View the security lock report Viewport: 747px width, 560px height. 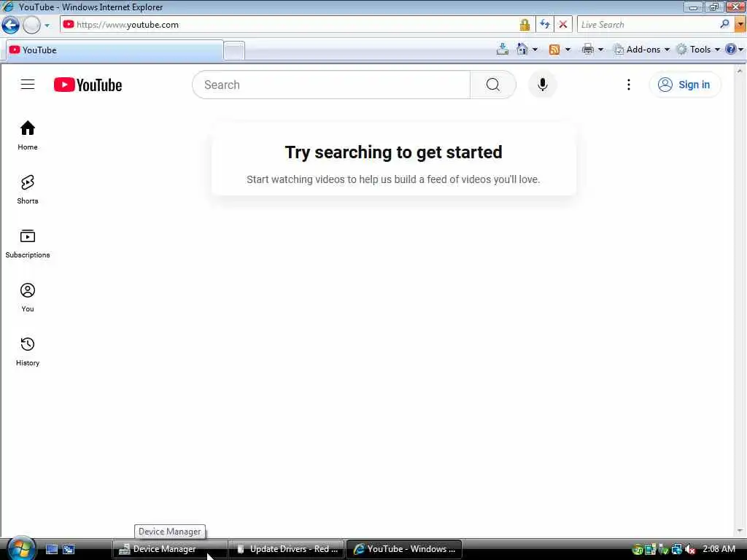[x=525, y=25]
